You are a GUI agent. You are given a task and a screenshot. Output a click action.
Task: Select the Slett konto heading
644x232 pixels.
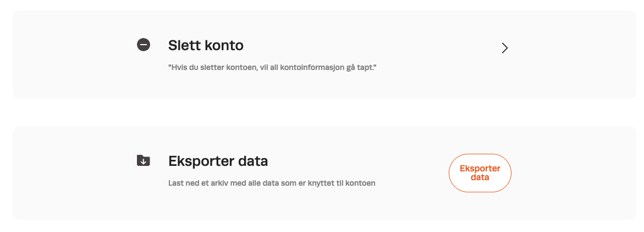(x=206, y=45)
